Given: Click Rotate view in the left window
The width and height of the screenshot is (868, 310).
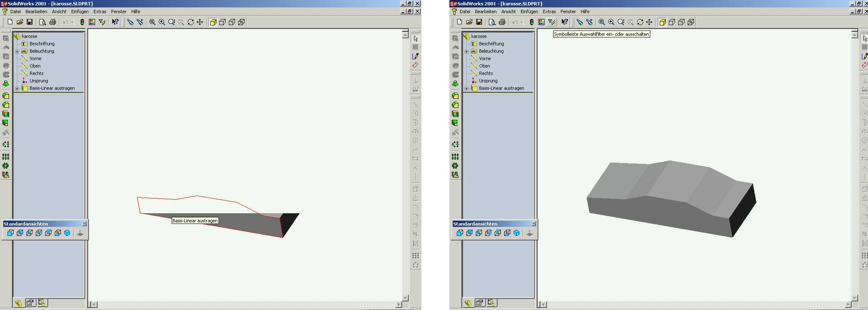Looking at the screenshot, I should click(x=191, y=22).
